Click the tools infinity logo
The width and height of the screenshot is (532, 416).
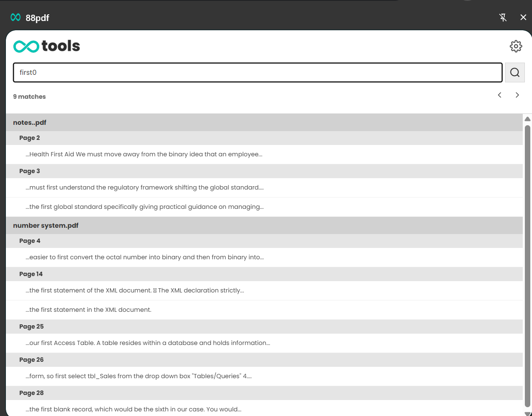[26, 46]
